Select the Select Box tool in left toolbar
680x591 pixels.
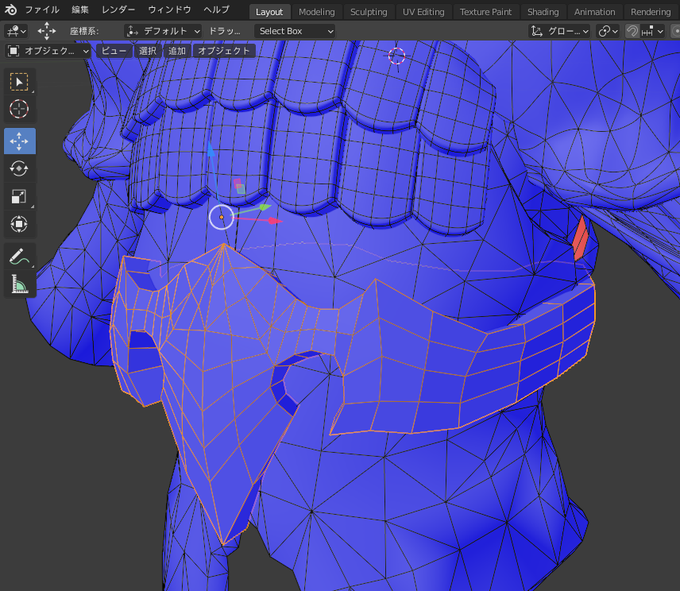pos(20,82)
